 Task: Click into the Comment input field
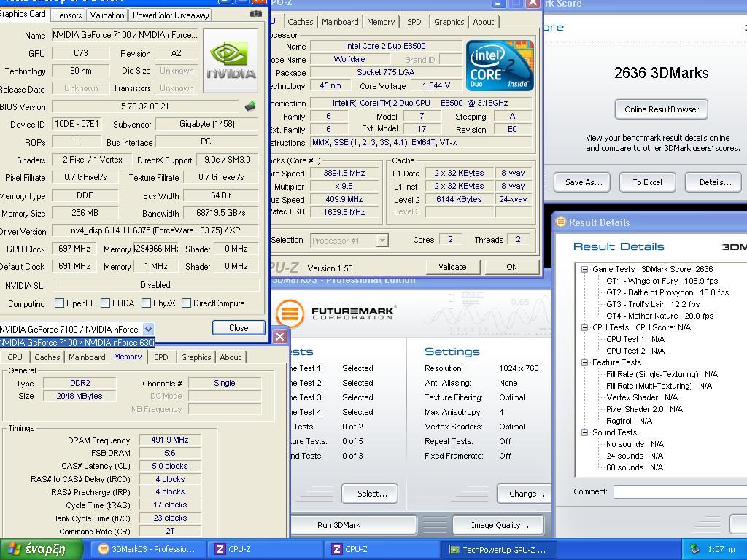click(681, 492)
